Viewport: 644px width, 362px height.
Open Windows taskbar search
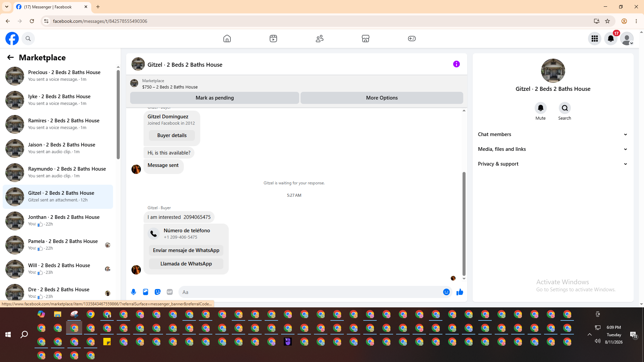click(24, 334)
